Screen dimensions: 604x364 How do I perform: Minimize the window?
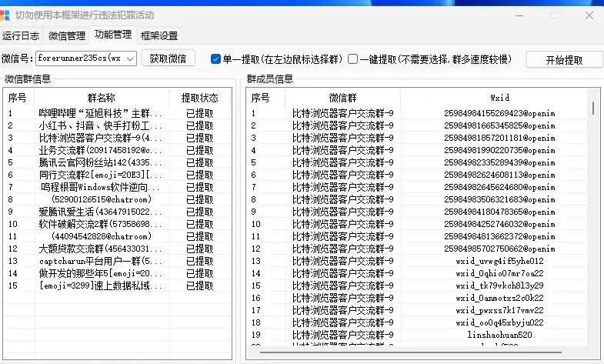click(519, 15)
